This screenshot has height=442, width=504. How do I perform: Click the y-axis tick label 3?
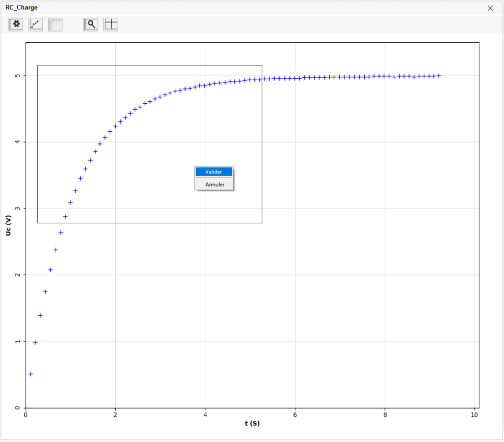[17, 208]
